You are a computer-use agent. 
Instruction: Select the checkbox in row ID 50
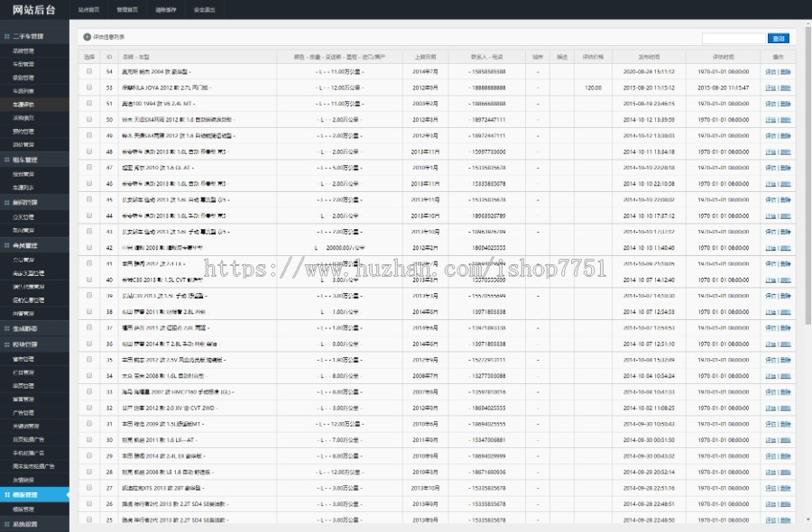89,120
